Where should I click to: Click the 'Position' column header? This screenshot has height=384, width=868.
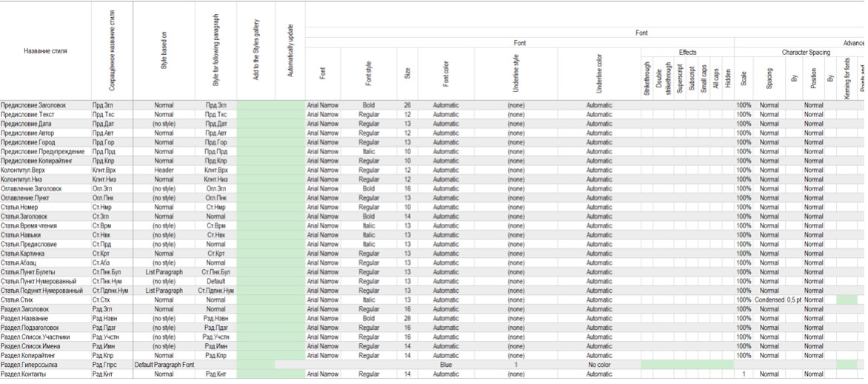[813, 79]
